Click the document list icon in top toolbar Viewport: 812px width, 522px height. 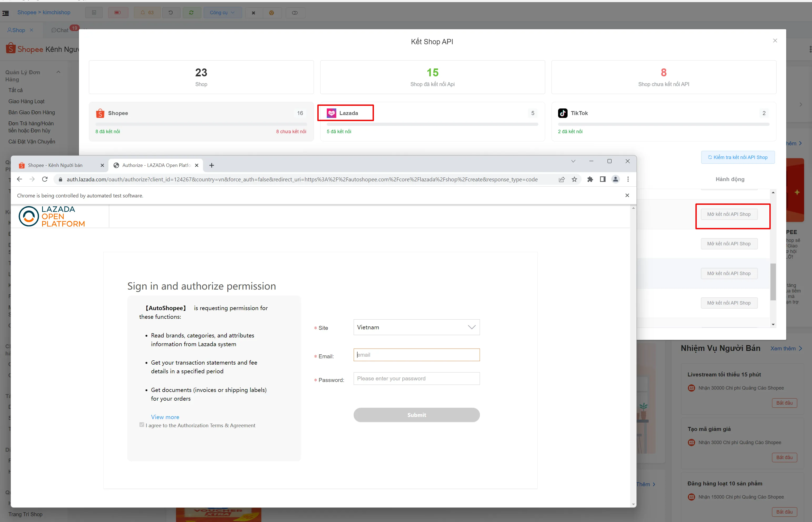(x=94, y=13)
